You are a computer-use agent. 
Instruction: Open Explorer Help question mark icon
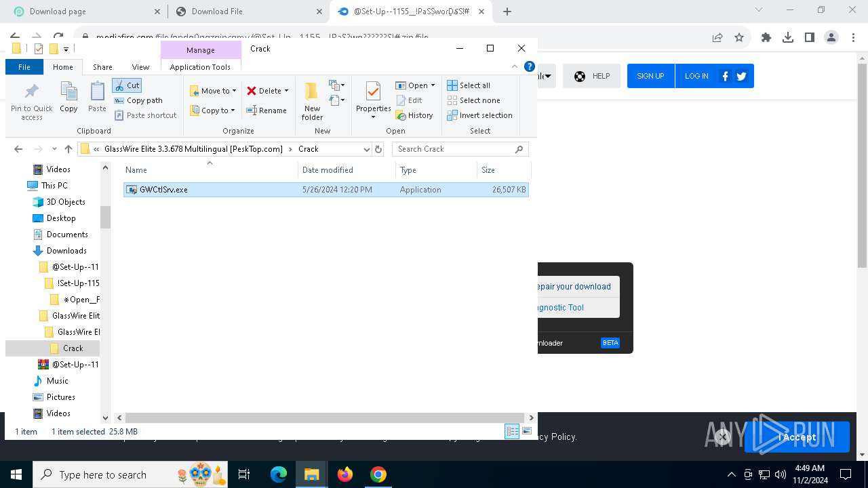coord(530,66)
